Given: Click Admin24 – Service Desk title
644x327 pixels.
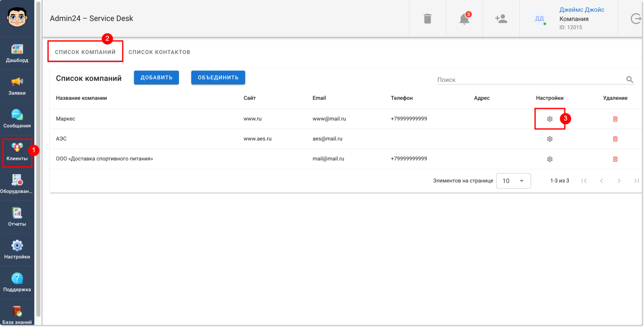Looking at the screenshot, I should click(92, 18).
